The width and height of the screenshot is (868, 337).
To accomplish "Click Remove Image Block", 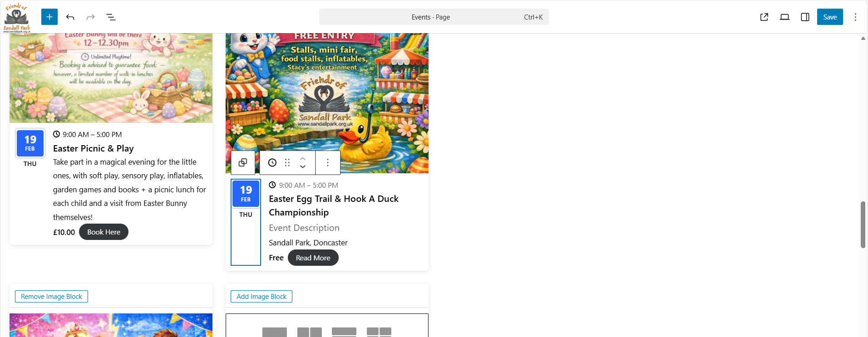I will coord(51,296).
